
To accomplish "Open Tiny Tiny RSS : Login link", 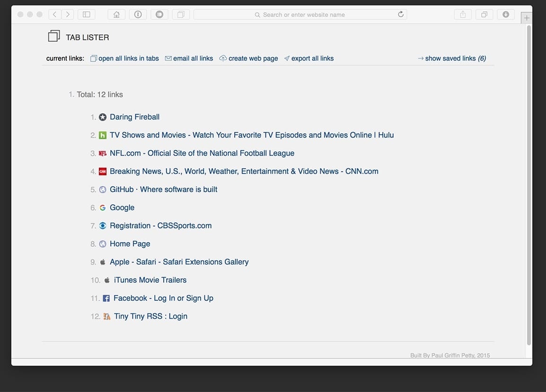I will [x=151, y=316].
